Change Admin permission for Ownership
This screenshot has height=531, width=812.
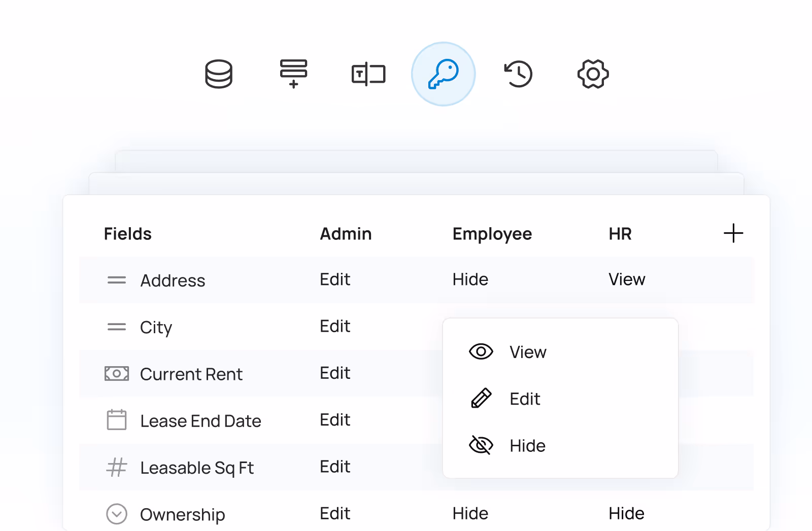pyautogui.click(x=335, y=513)
